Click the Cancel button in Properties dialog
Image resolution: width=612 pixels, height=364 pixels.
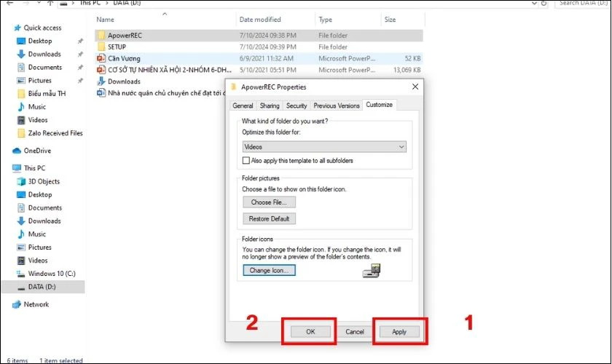(x=355, y=332)
